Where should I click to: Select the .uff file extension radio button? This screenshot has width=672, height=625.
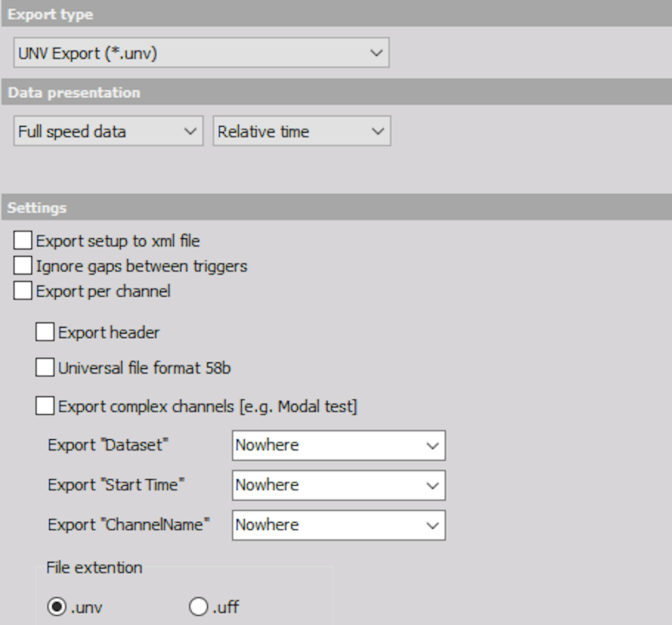point(198,607)
